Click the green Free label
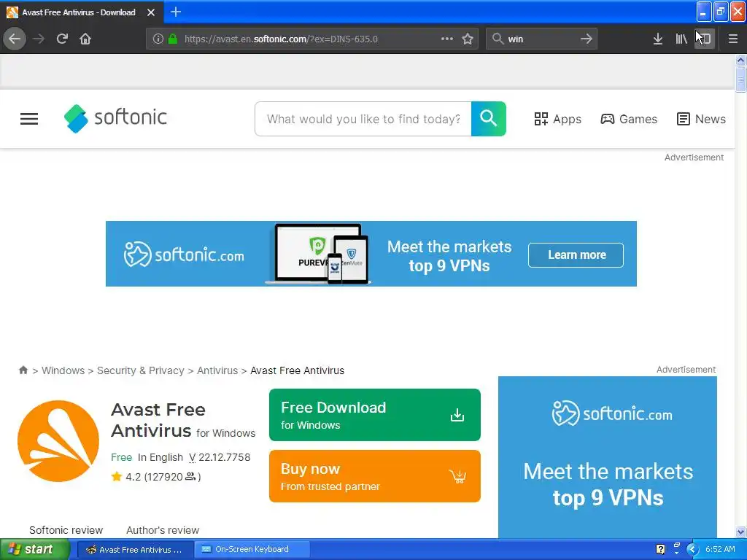The height and width of the screenshot is (560, 747). pos(122,457)
